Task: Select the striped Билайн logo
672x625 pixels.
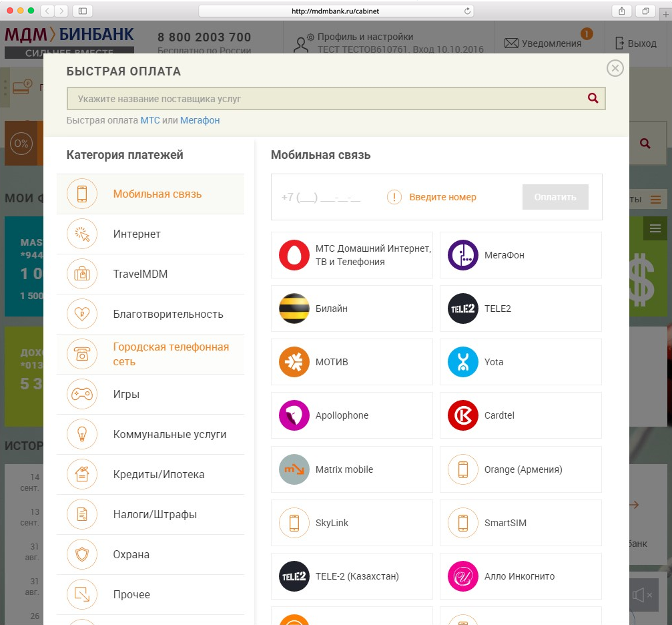Action: coord(294,308)
